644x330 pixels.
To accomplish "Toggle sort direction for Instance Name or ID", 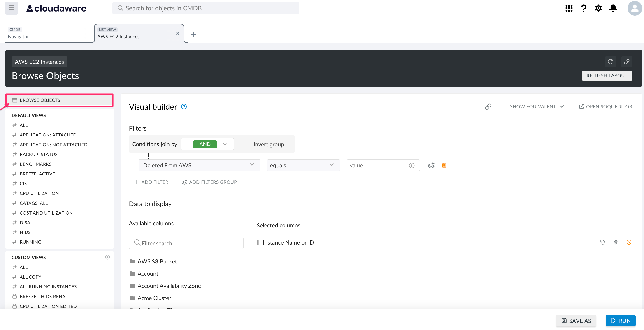I will tap(616, 242).
